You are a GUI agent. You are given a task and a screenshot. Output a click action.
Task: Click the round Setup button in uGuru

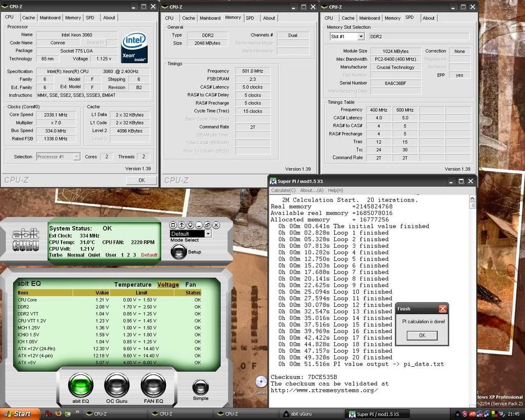[x=178, y=251]
